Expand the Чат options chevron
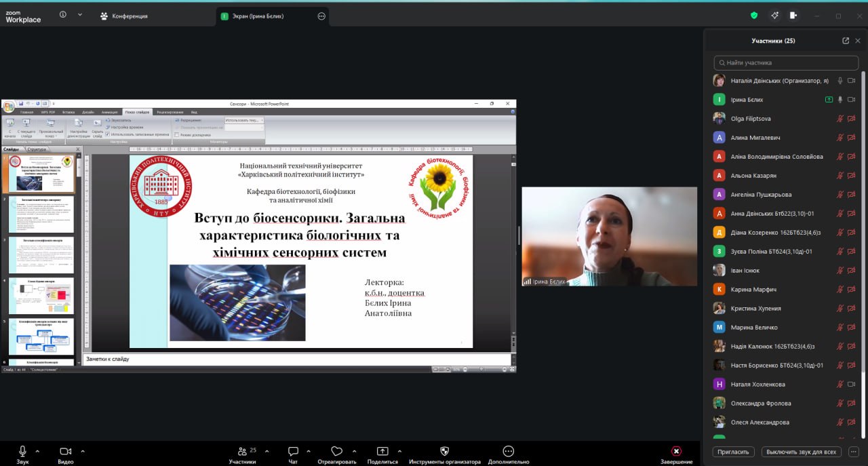Screen dimensions: 868x466 click(x=309, y=451)
